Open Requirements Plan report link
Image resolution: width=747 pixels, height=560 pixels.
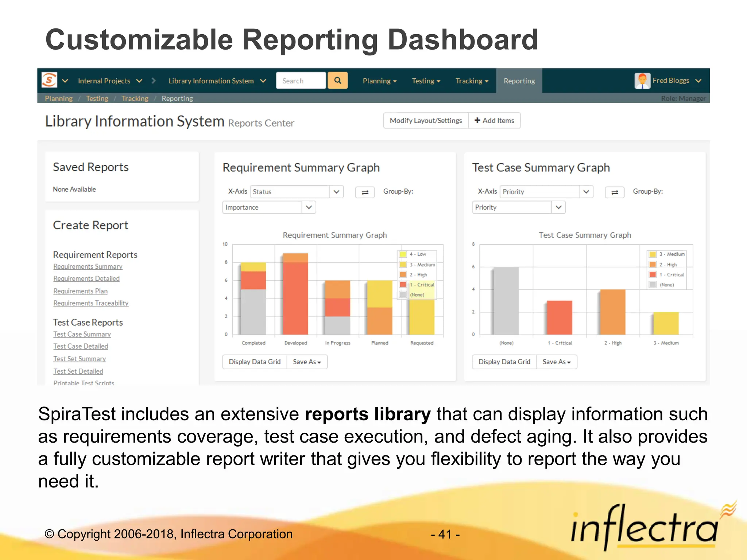pyautogui.click(x=80, y=291)
